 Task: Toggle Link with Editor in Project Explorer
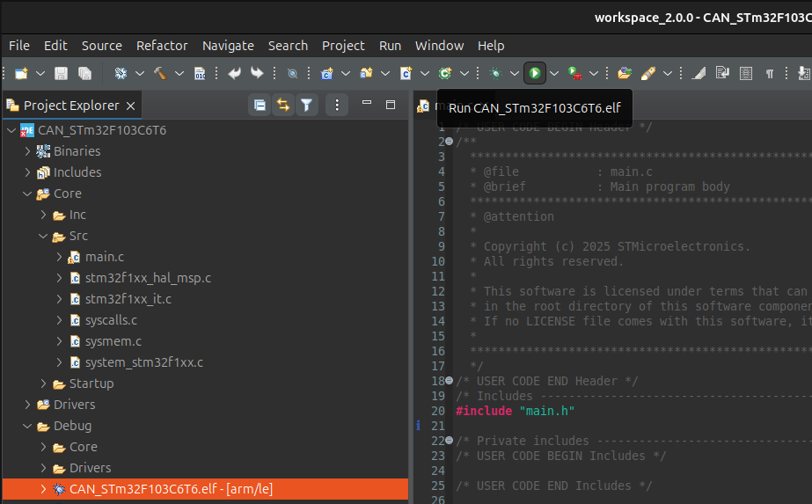tap(282, 106)
